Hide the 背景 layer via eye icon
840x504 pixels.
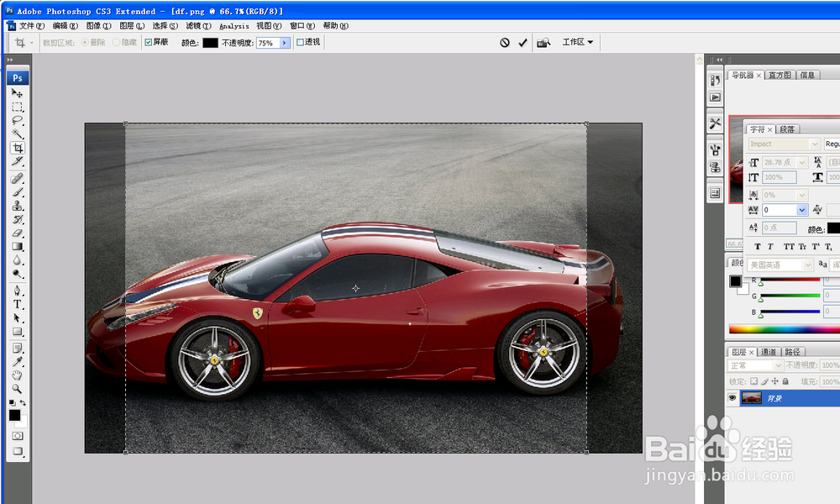click(x=732, y=397)
